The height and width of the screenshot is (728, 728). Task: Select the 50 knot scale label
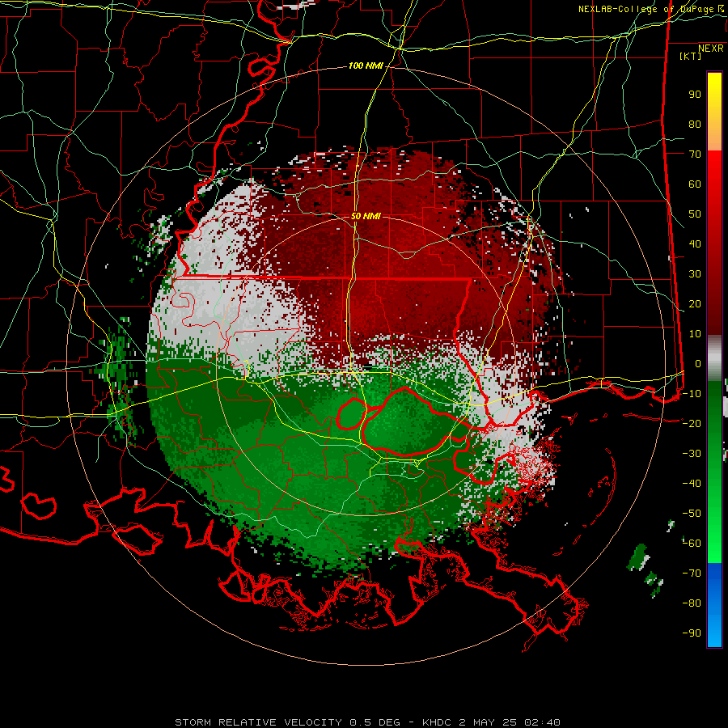pos(695,214)
